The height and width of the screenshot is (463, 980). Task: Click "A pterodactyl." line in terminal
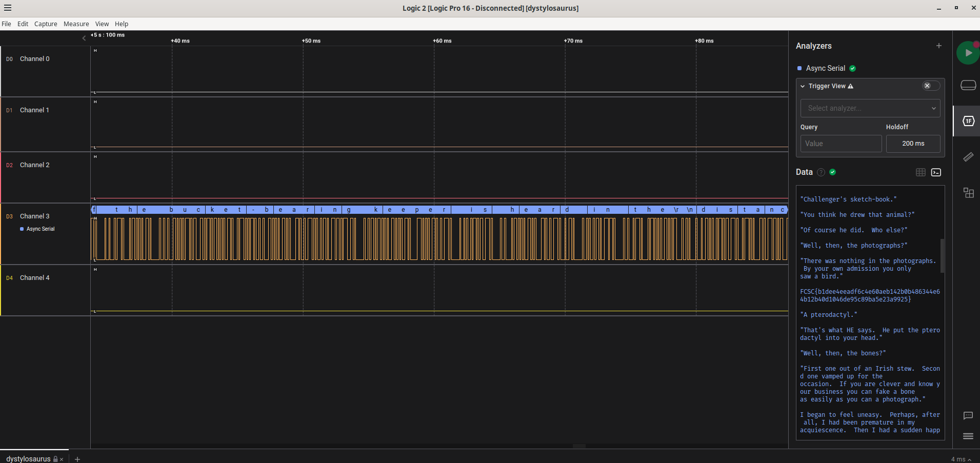click(x=828, y=315)
